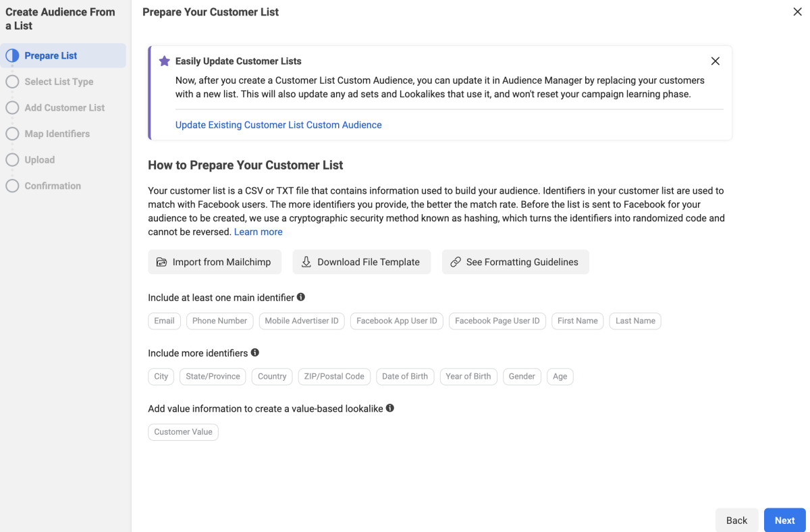This screenshot has width=810, height=532.
Task: Select the ZIP/Postal Code identifier chip
Action: click(334, 376)
